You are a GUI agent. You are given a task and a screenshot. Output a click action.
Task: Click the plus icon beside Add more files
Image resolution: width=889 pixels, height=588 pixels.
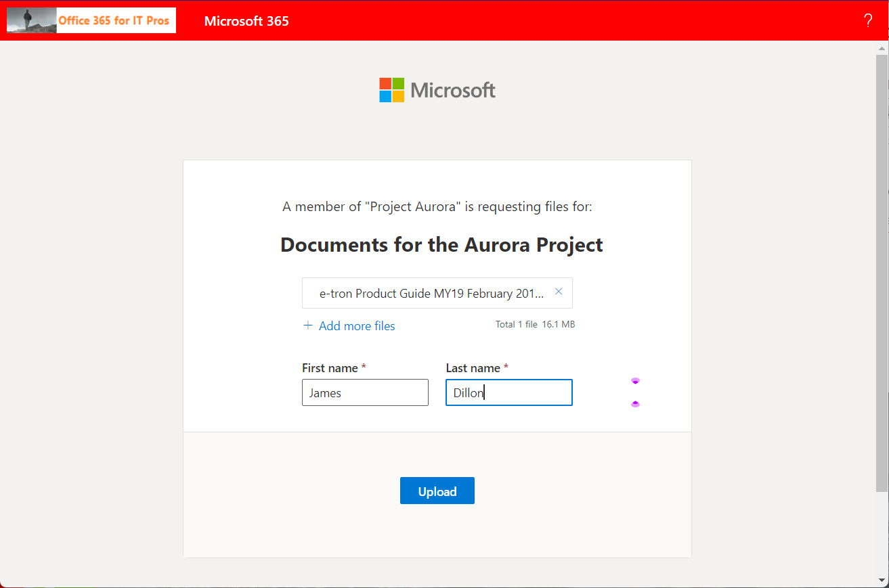point(308,325)
